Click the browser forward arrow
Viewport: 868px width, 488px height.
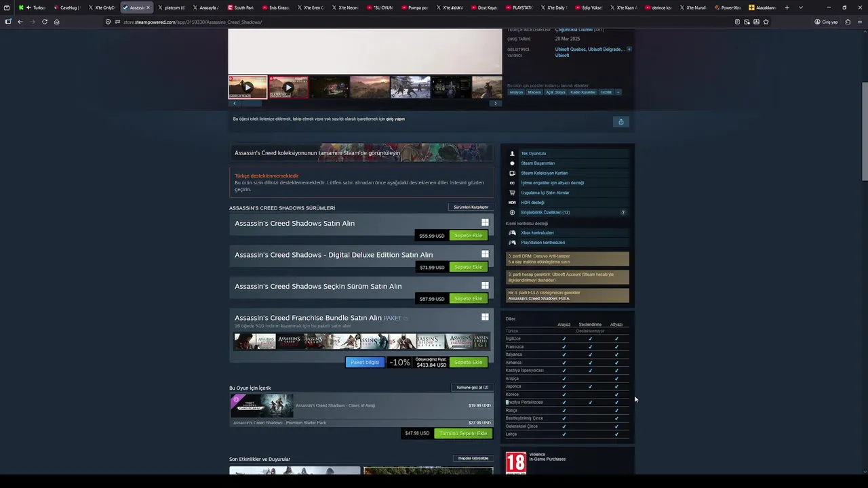32,22
